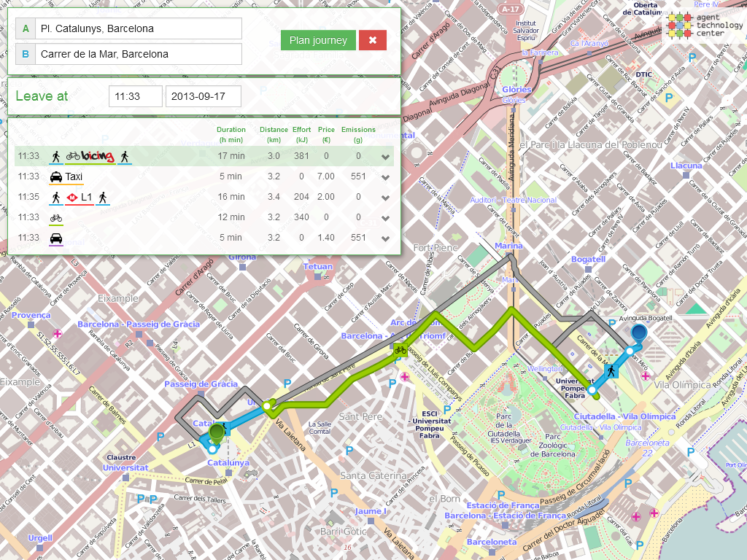The image size is (747, 560).
Task: Click the red clear X button
Action: (372, 40)
